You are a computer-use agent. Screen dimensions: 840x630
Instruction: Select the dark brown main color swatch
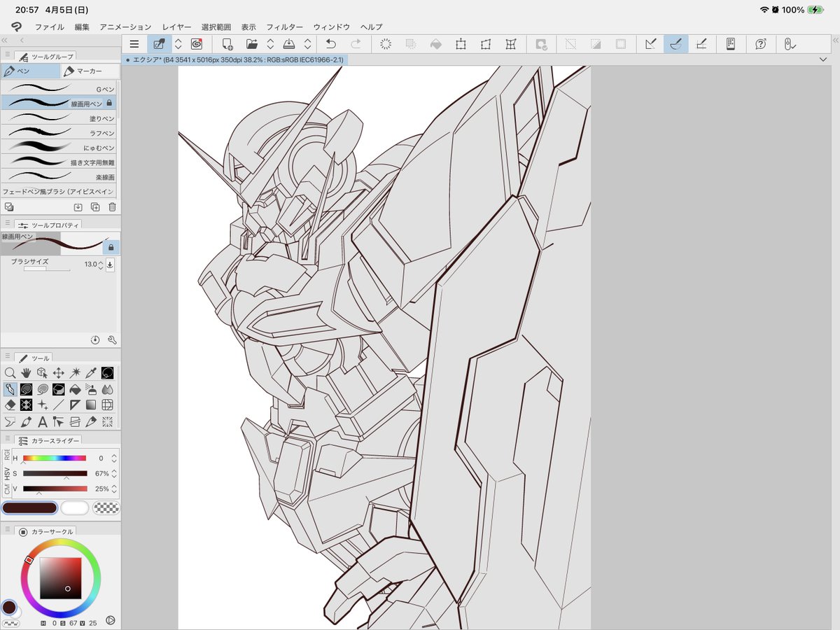[x=29, y=507]
